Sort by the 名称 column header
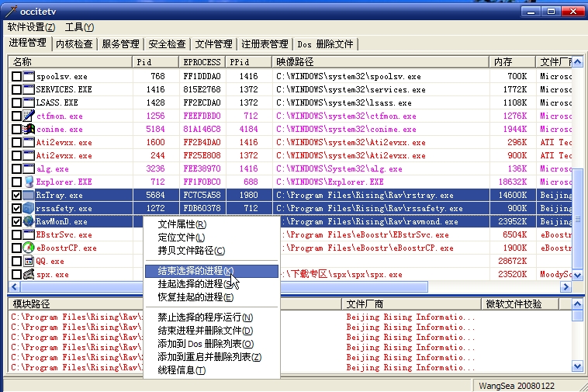The width and height of the screenshot is (588, 392). point(71,62)
